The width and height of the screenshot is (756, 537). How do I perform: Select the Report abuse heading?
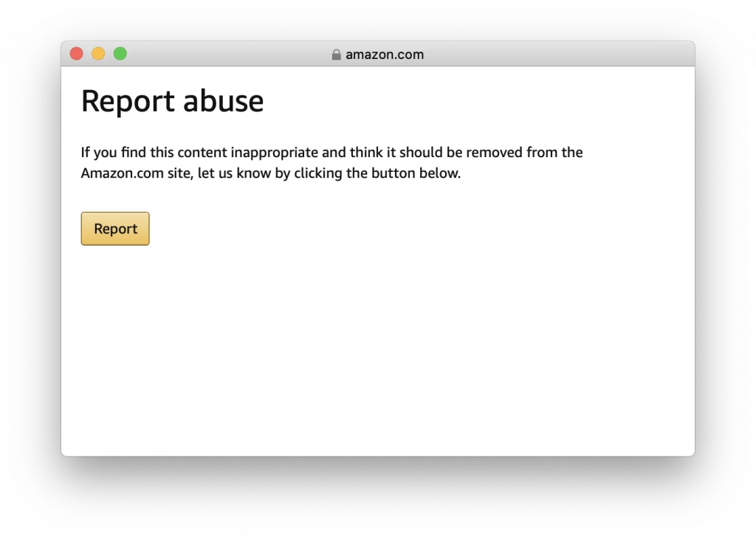pos(172,101)
